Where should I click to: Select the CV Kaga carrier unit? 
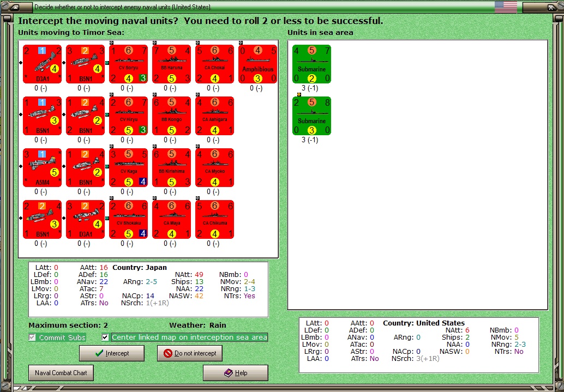pyautogui.click(x=128, y=167)
